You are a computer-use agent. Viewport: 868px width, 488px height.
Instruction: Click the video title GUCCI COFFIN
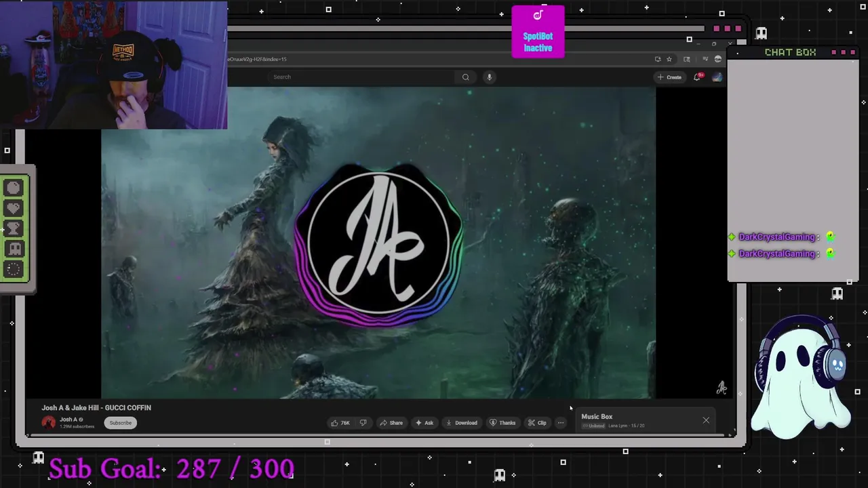(96, 407)
